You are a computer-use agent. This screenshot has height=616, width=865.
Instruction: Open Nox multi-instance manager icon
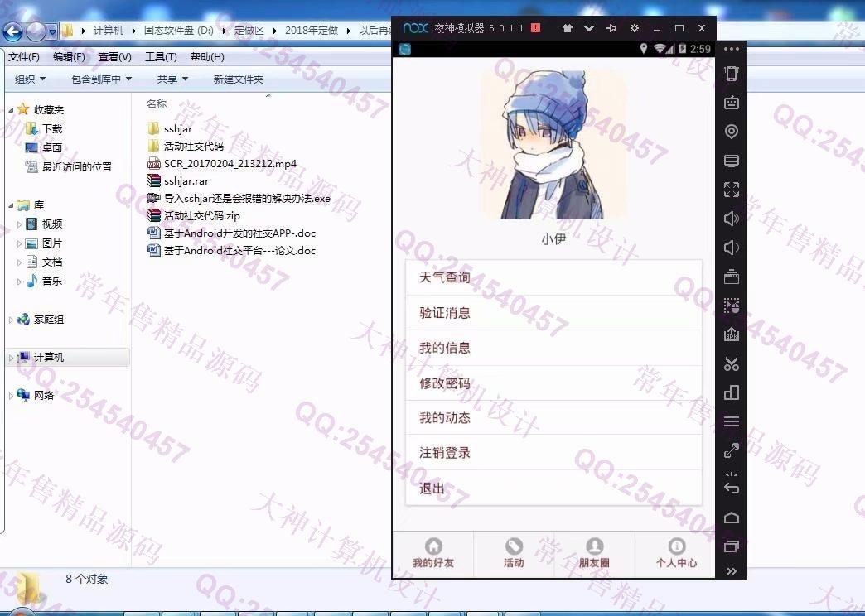(731, 392)
